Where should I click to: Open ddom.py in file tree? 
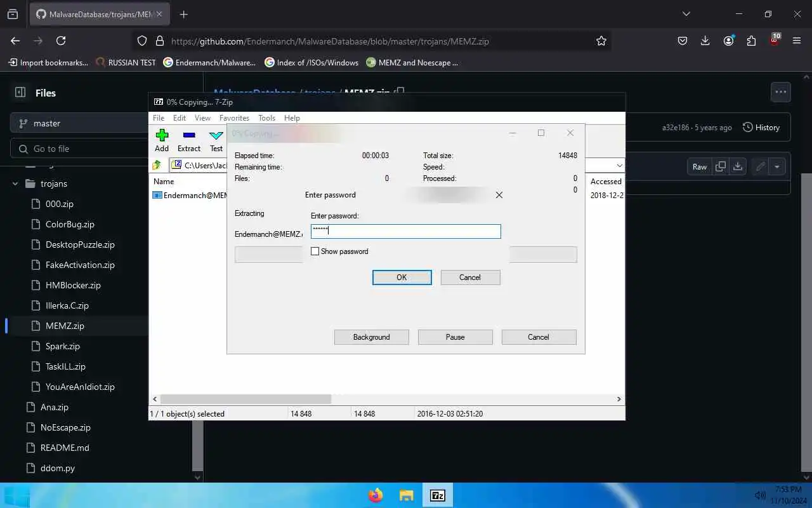[58, 468]
